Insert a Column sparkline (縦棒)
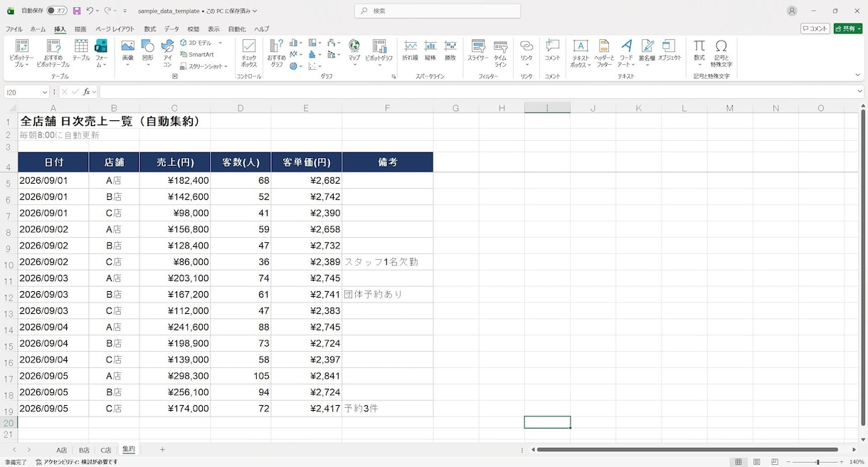Viewport: 868px width, 467px height. point(430,51)
